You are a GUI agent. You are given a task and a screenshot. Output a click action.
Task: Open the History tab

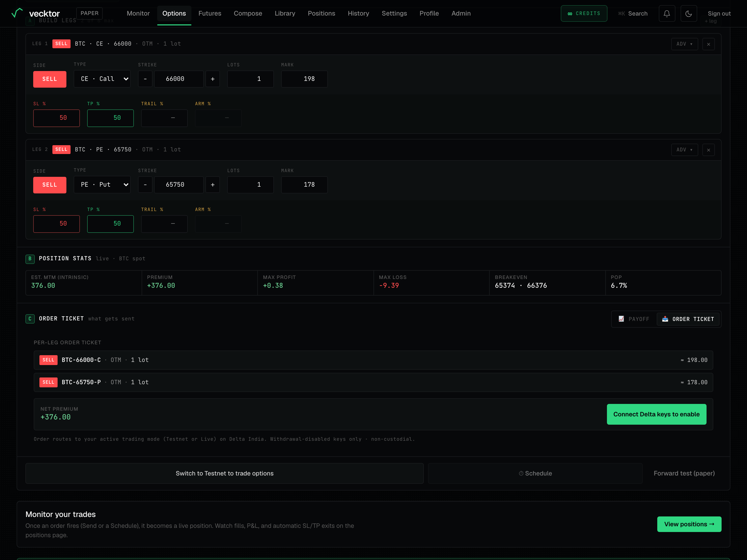click(358, 13)
